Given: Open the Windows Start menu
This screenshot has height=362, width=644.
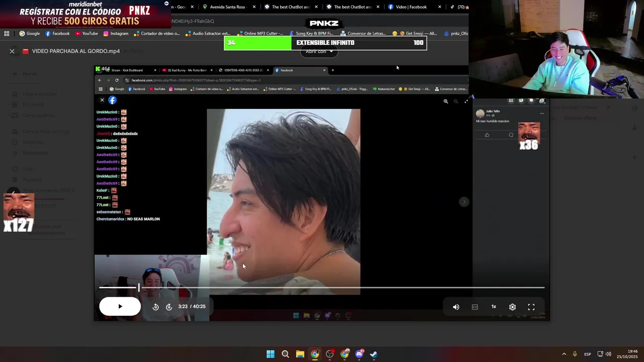Looking at the screenshot, I should coord(270,354).
